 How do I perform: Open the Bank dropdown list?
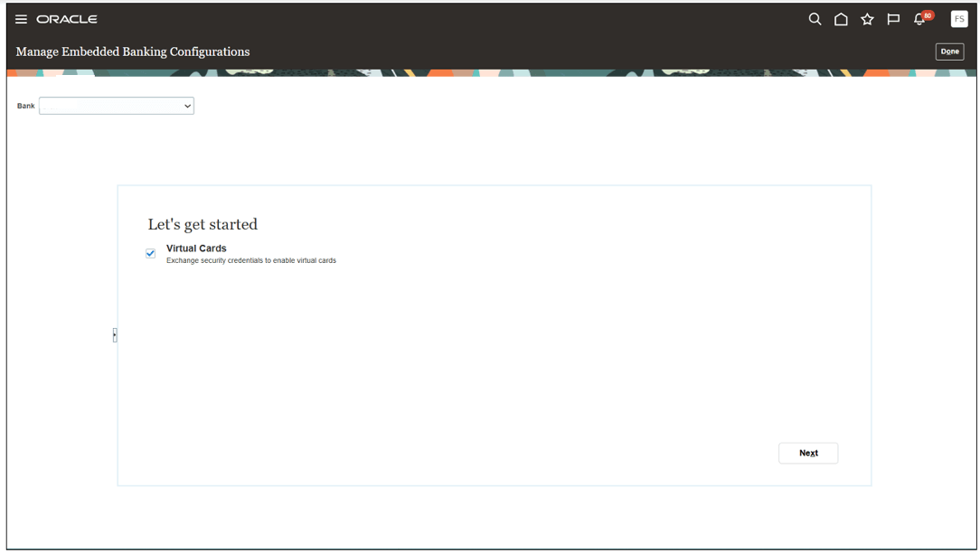(x=117, y=106)
